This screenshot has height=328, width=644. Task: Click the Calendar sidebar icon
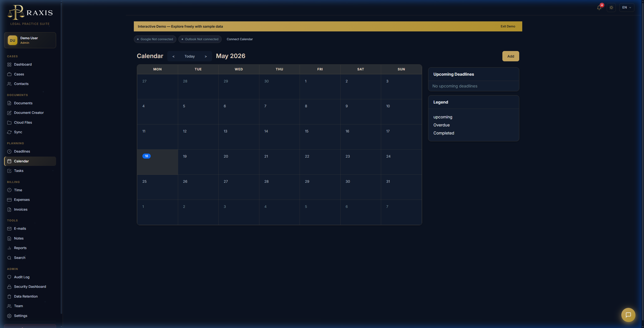(x=9, y=161)
